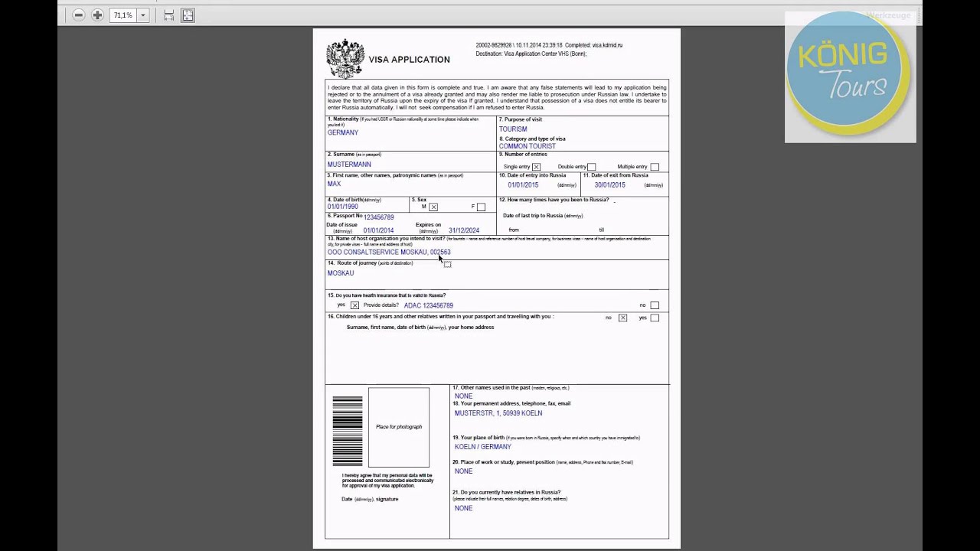The height and width of the screenshot is (551, 980).
Task: Toggle the Double entry checkbox
Action: pyautogui.click(x=591, y=167)
